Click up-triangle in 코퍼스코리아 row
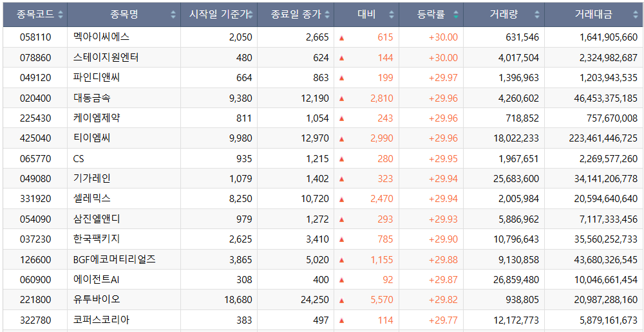 pos(342,320)
